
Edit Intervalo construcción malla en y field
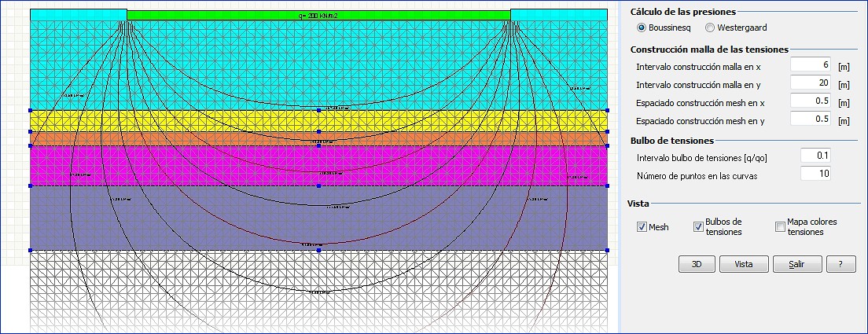pyautogui.click(x=811, y=83)
